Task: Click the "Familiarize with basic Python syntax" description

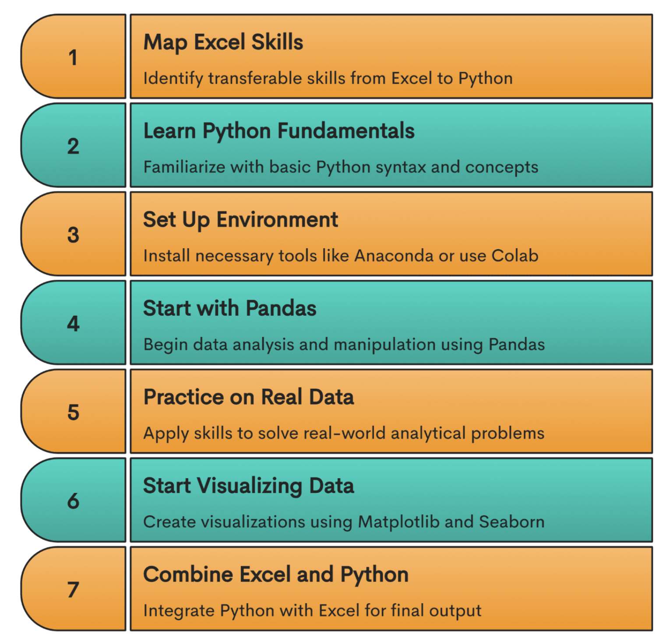Action: [341, 167]
